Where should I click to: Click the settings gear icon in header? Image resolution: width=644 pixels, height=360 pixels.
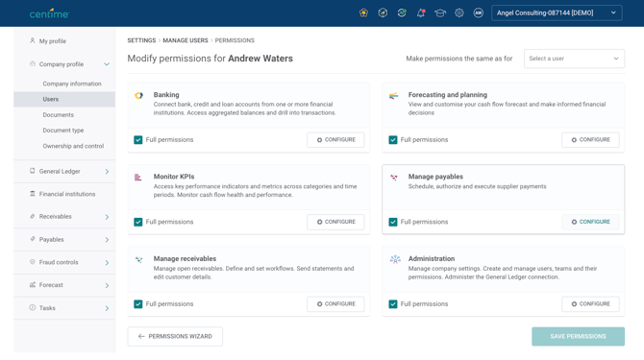pos(459,13)
